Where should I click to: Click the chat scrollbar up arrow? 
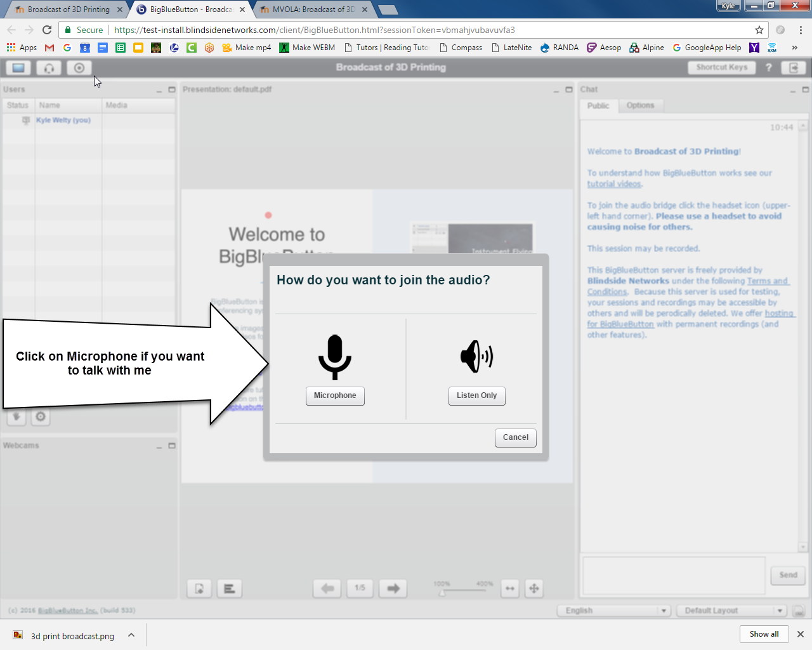coord(803,126)
